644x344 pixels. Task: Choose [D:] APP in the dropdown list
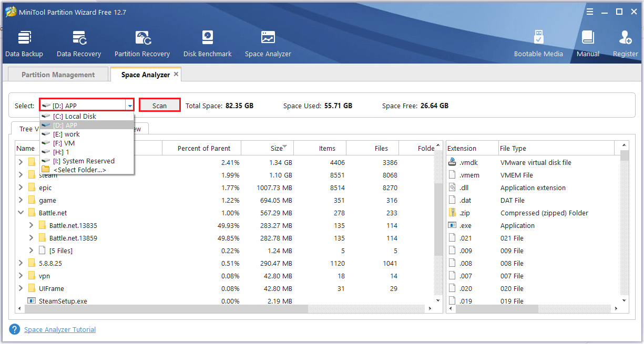87,125
